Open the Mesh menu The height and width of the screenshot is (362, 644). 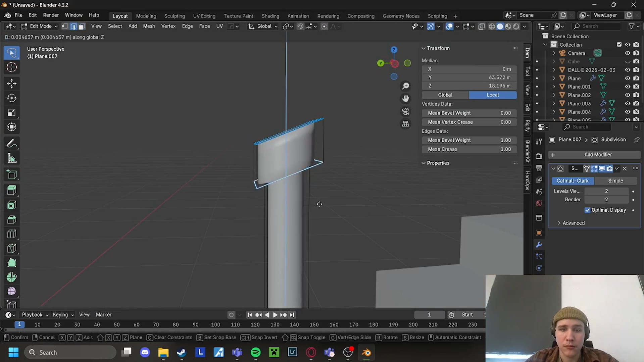click(x=149, y=26)
